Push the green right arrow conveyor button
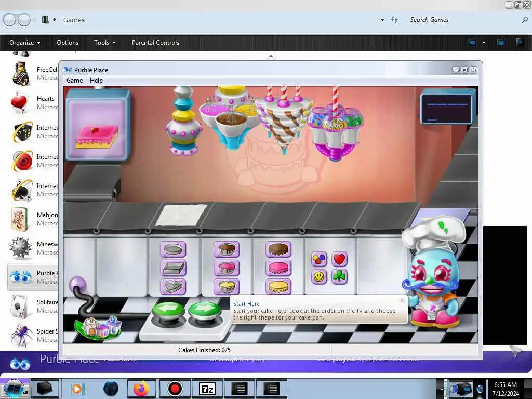532x399 pixels. [205, 311]
